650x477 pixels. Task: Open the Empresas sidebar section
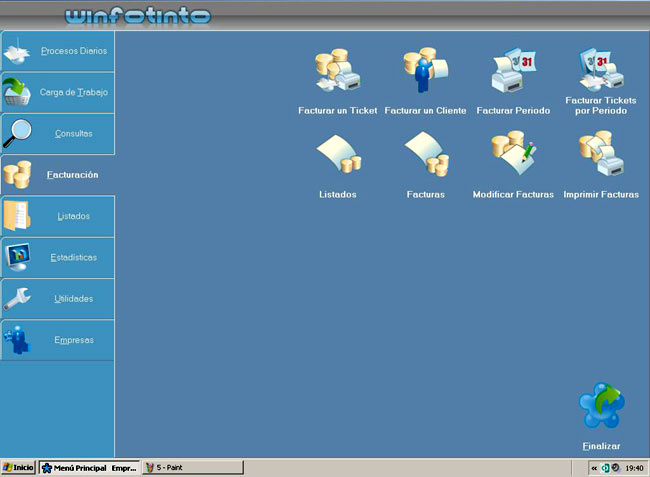(58, 340)
